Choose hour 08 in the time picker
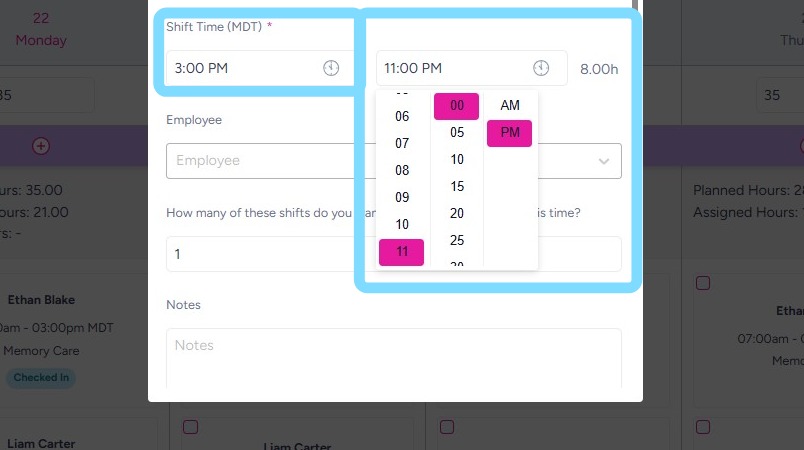Image resolution: width=804 pixels, height=450 pixels. [402, 171]
